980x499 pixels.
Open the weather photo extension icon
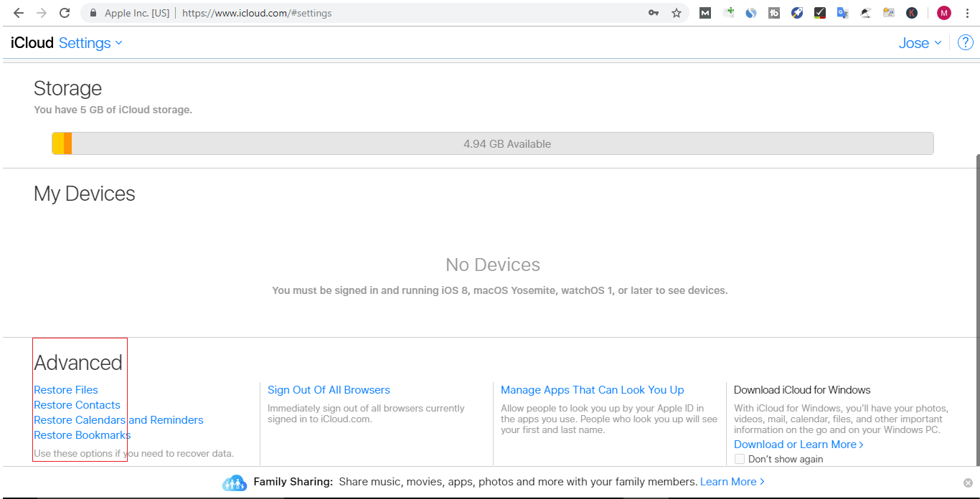coord(889,13)
